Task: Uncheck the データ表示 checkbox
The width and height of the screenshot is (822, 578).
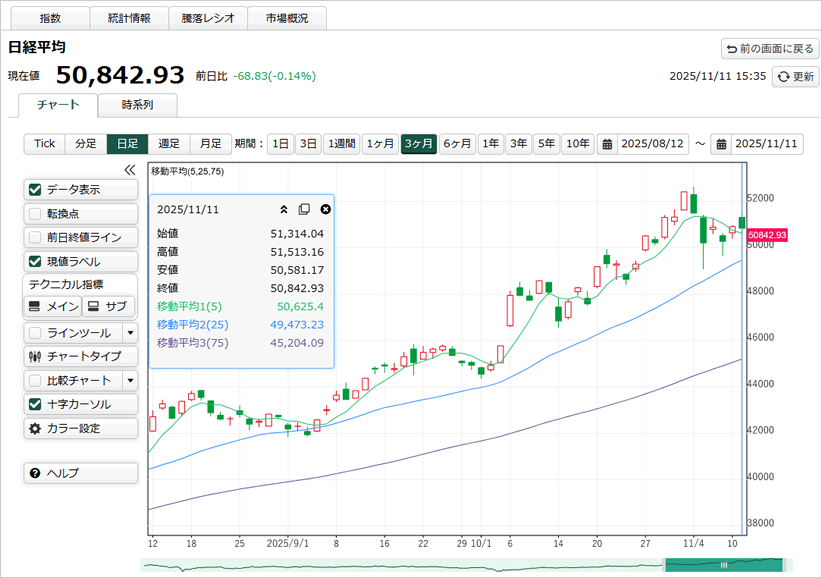Action: pyautogui.click(x=36, y=189)
